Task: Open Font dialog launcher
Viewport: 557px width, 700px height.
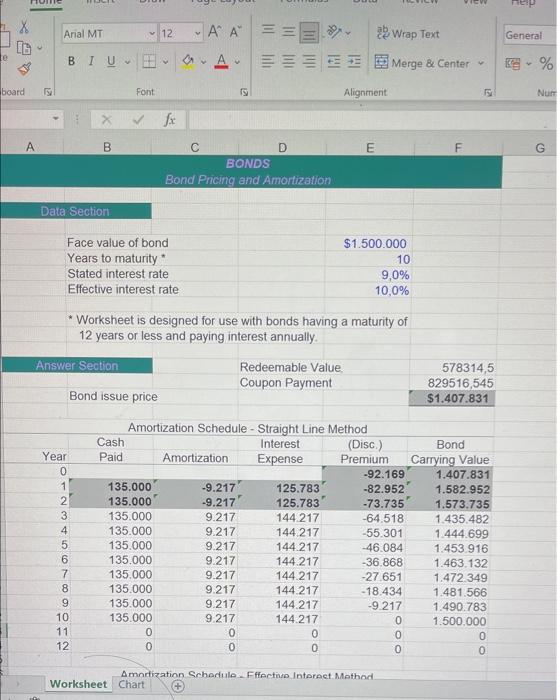Action: 244,92
